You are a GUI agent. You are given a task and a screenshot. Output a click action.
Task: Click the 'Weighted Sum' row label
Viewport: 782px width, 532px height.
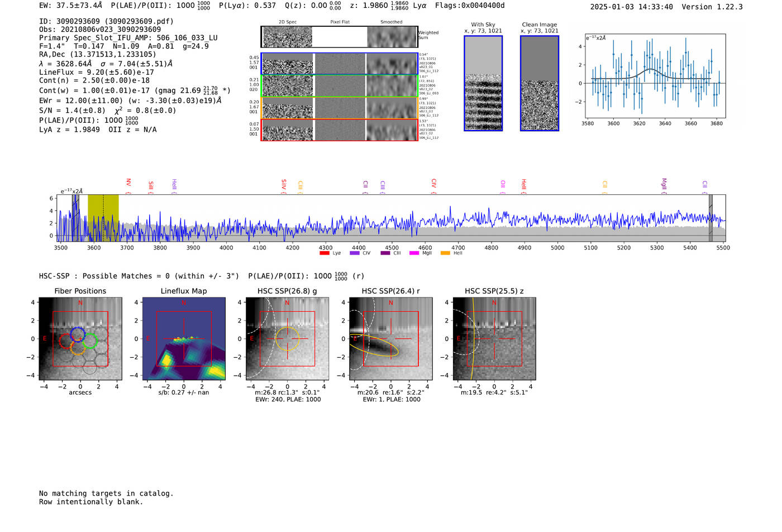coord(428,35)
